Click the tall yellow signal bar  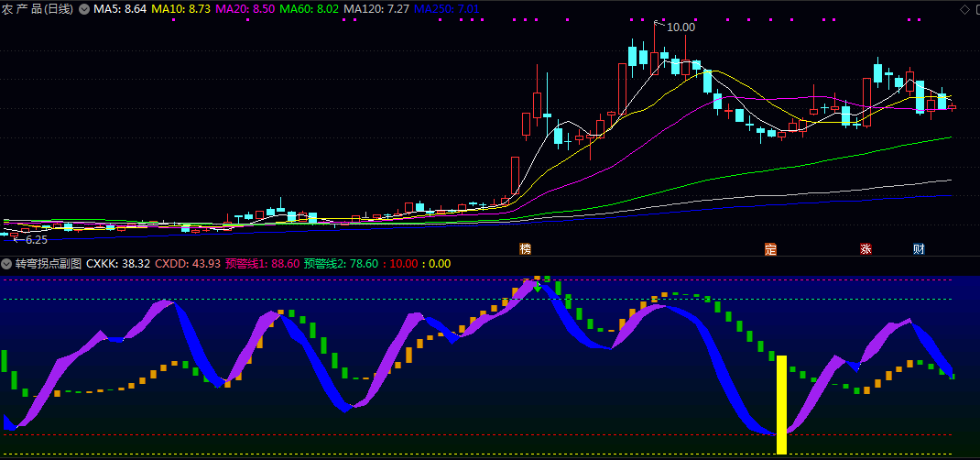coord(781,403)
